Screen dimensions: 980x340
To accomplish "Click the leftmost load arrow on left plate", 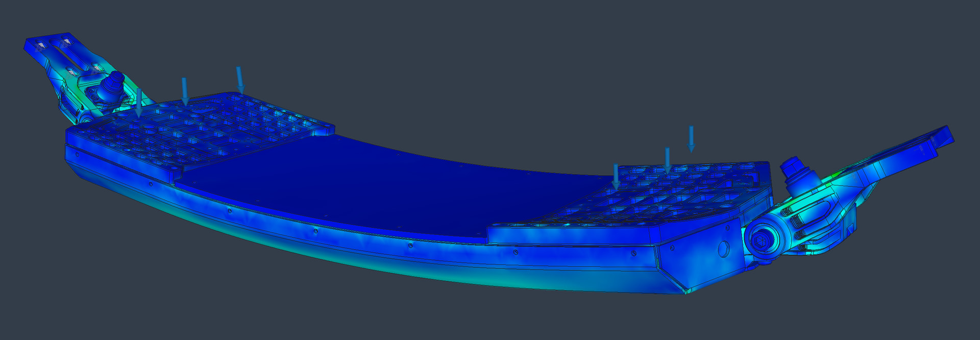I will coord(139,102).
